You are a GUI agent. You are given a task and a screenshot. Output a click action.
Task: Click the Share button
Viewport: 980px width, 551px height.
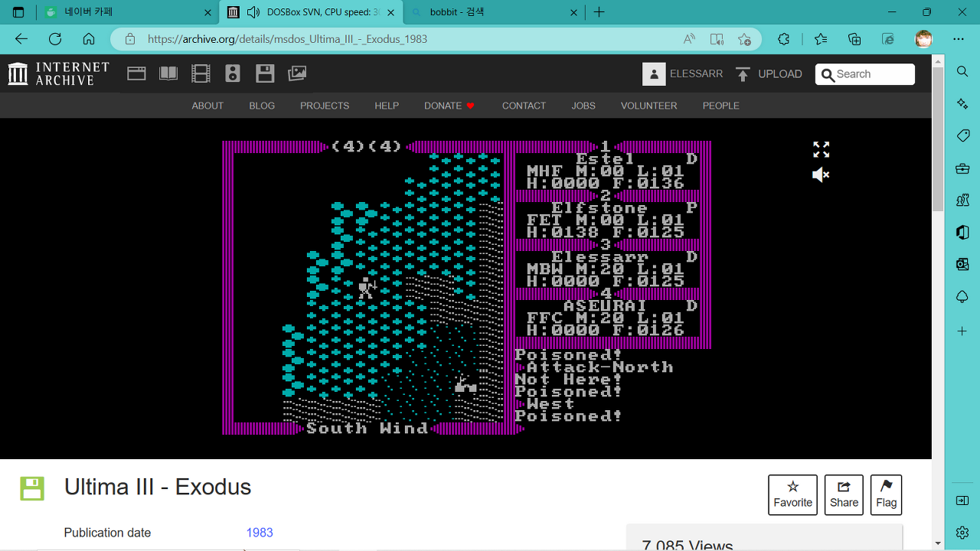tap(844, 494)
